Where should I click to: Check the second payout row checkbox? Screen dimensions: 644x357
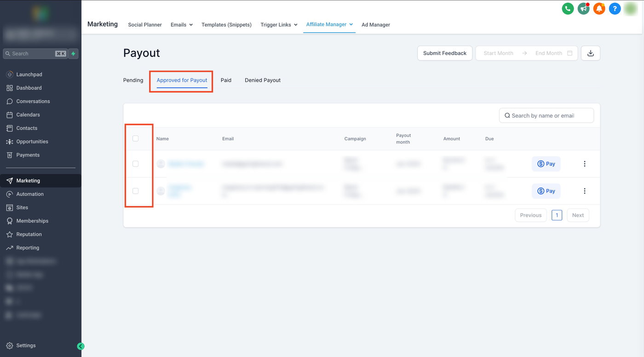[135, 191]
